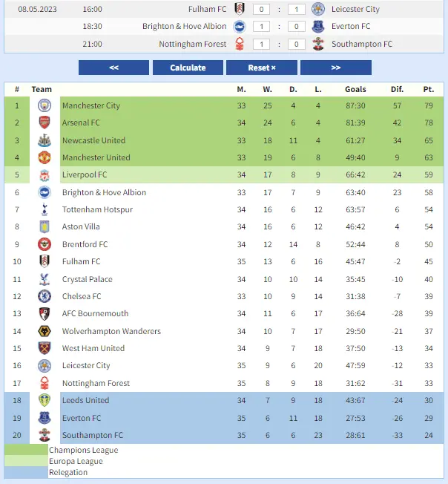Image resolution: width=448 pixels, height=484 pixels.
Task: Open Newcastle United team link
Action: [x=93, y=140]
